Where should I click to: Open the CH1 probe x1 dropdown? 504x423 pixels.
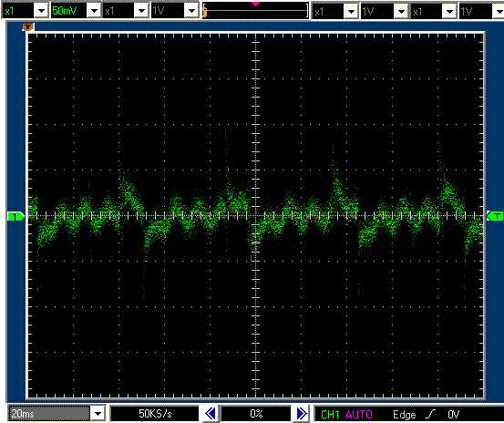pos(41,11)
